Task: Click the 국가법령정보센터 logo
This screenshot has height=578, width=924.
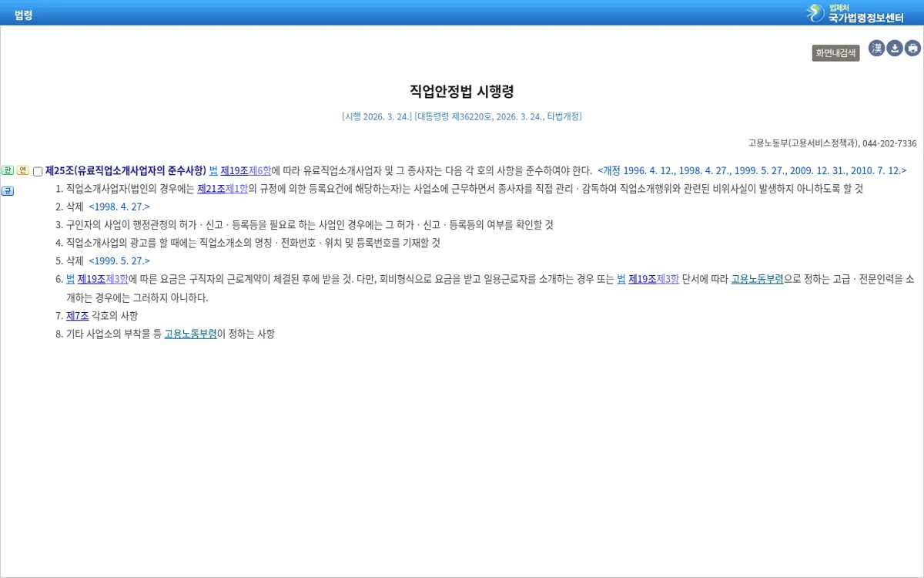Action: pyautogui.click(x=855, y=13)
